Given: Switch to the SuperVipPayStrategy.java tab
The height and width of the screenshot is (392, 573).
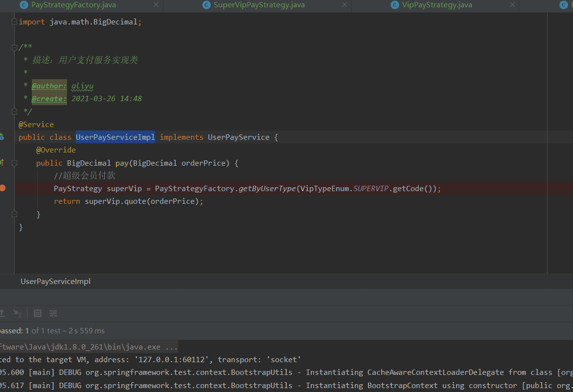Looking at the screenshot, I should [259, 5].
